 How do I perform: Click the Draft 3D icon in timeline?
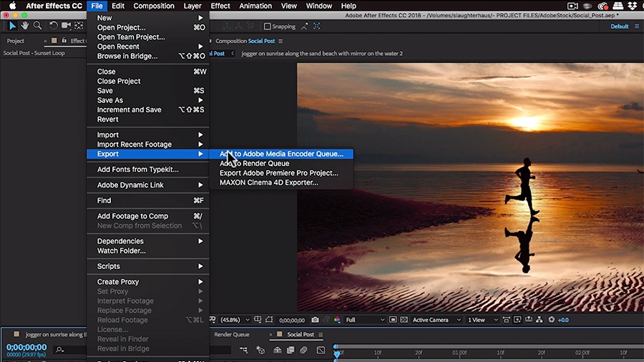260,350
